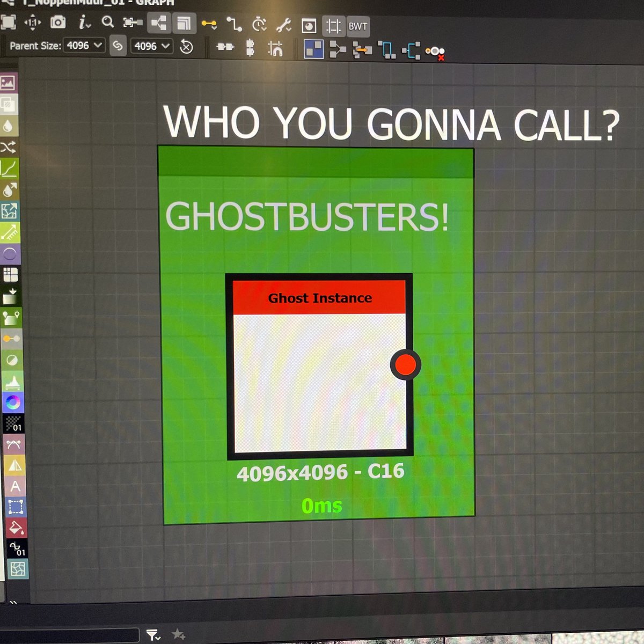The width and height of the screenshot is (644, 644).
Task: Click the snap nodes magnet icon
Action: tap(275, 49)
